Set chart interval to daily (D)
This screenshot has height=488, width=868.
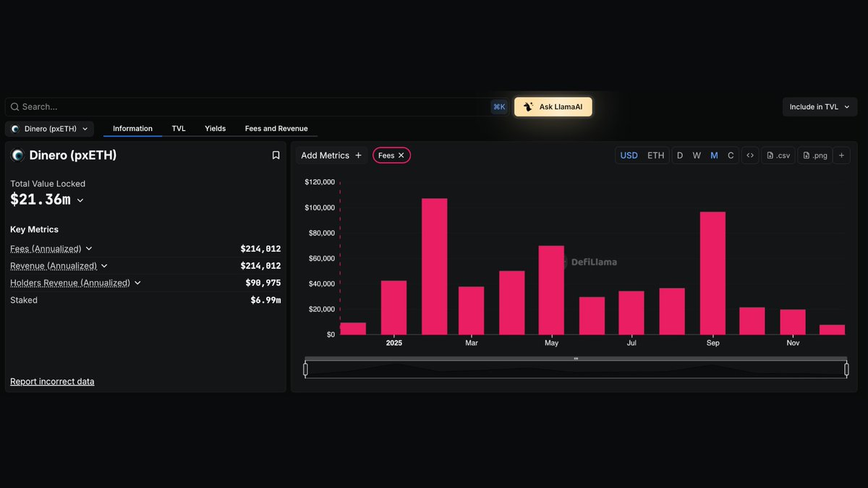[x=680, y=155]
